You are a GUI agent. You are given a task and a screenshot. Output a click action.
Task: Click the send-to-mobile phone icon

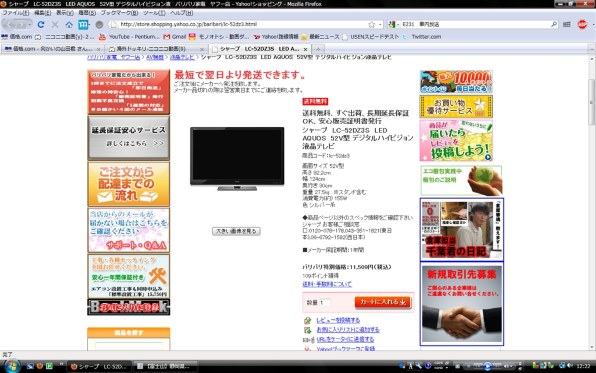coord(308,340)
